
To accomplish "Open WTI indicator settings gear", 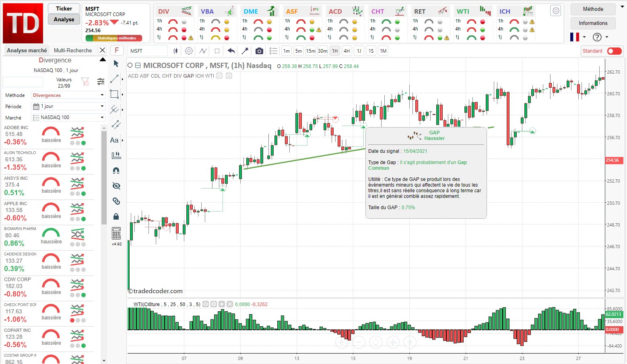I will coord(214,304).
